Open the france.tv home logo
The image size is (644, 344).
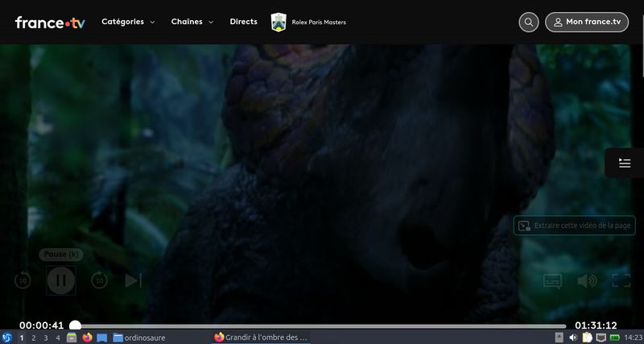[50, 23]
